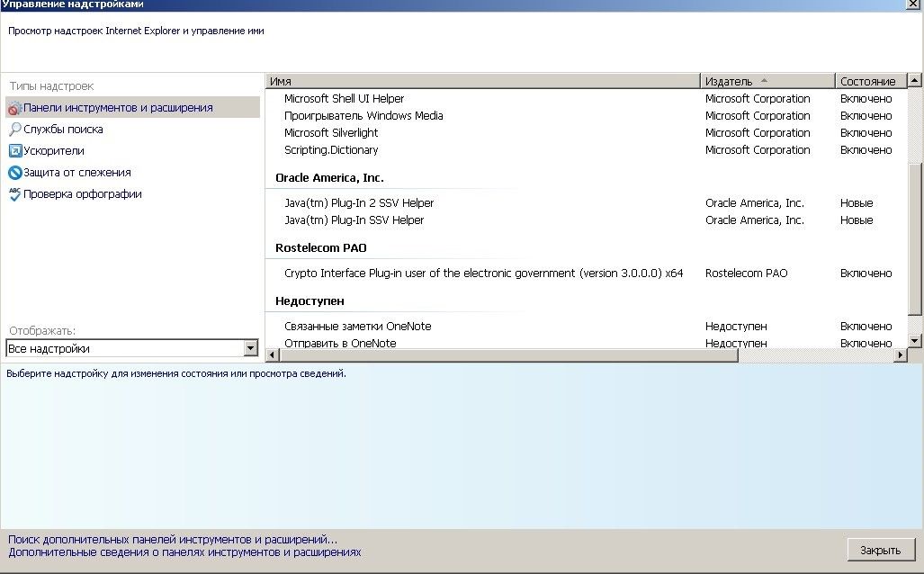Select Java(tm) Plug-In 2 SSV Helper
Viewport: 924px width, 574px height.
(x=587, y=202)
